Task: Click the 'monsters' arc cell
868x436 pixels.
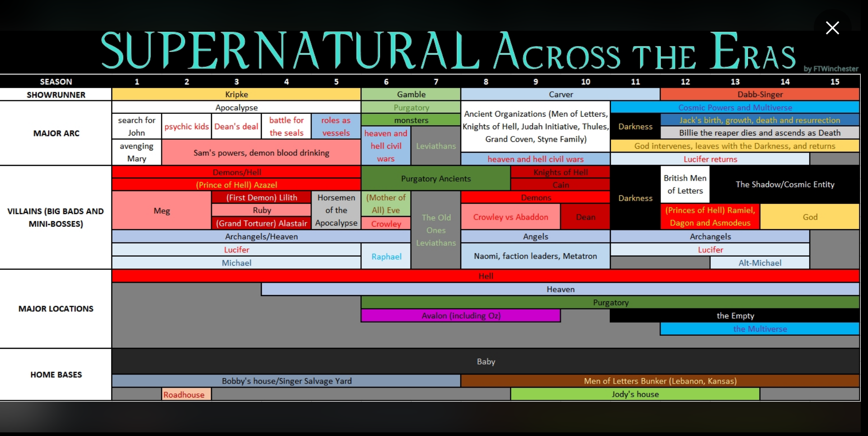Action: [x=411, y=120]
